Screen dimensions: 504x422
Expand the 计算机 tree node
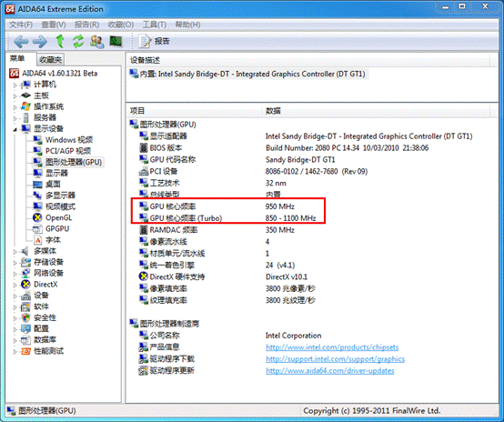click(x=15, y=85)
